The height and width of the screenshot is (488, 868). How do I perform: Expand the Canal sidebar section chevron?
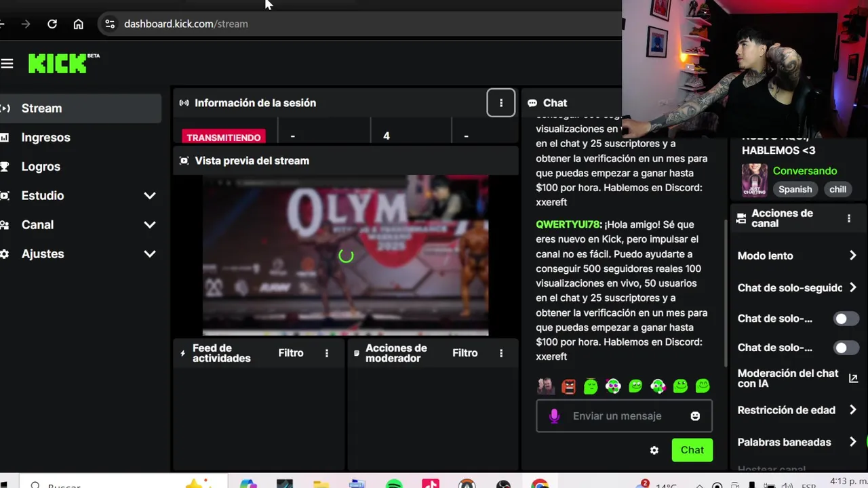[x=150, y=225]
